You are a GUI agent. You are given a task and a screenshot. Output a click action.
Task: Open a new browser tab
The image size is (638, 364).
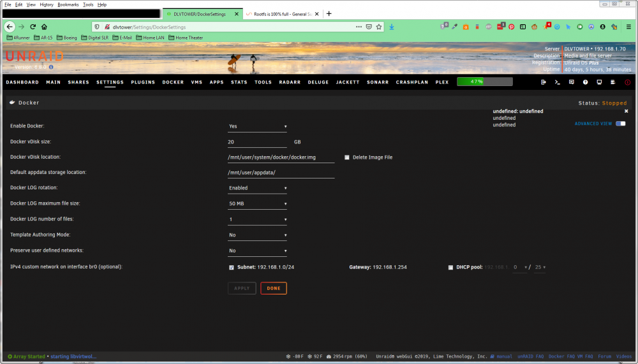coord(329,14)
